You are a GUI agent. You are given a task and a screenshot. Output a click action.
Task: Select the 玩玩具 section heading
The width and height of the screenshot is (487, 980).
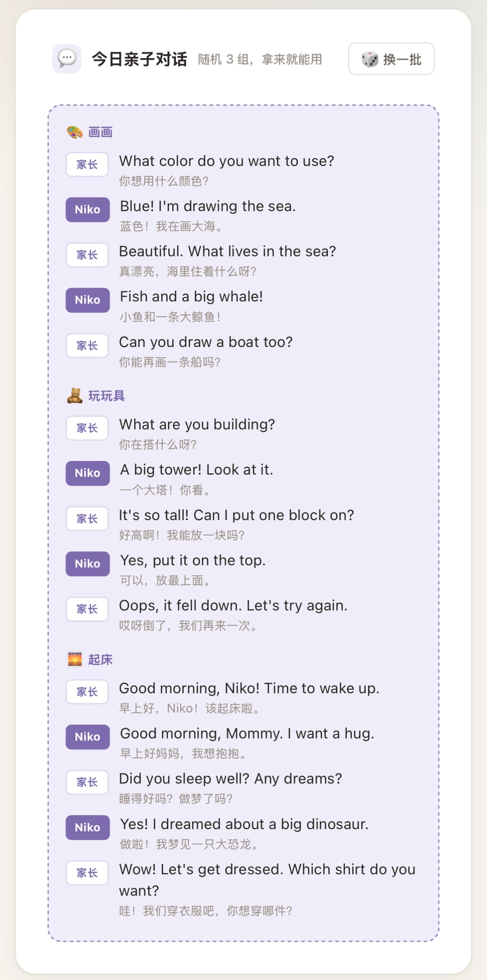point(106,396)
